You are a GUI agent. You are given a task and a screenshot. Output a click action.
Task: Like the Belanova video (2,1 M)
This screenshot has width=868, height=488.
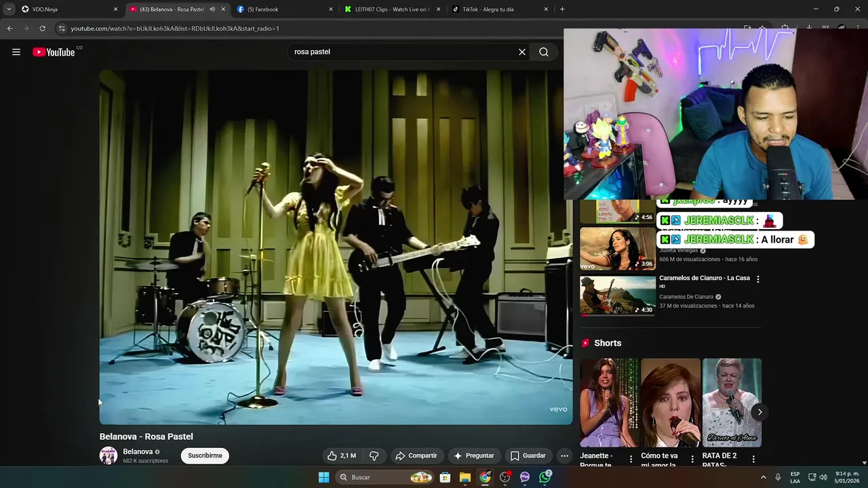342,455
